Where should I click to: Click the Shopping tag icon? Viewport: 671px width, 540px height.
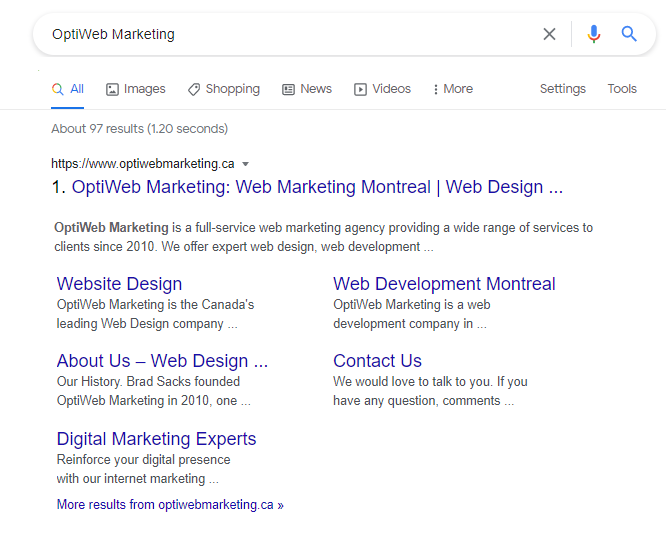pos(194,89)
